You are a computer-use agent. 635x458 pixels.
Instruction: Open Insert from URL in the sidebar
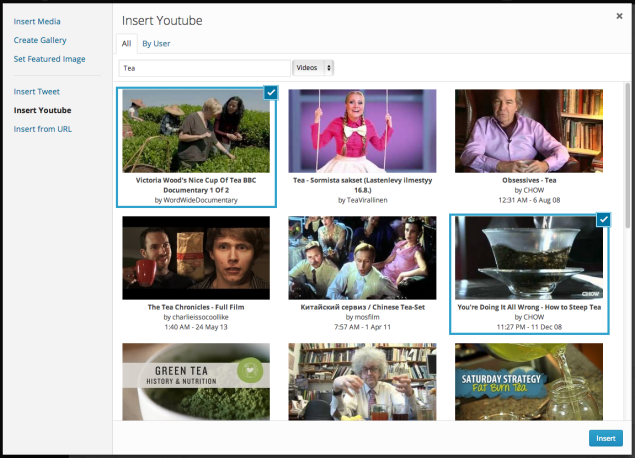[43, 129]
